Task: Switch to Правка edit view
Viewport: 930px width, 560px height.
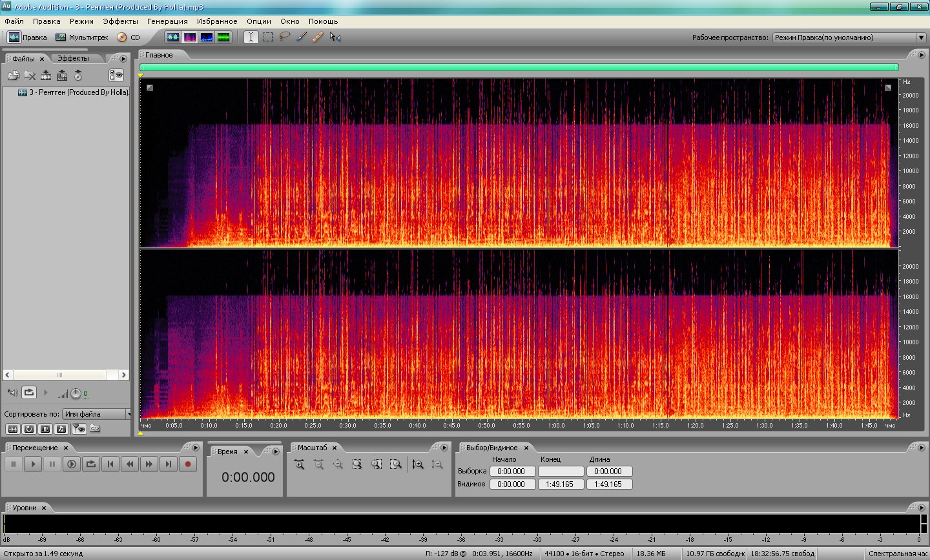Action: pyautogui.click(x=27, y=37)
